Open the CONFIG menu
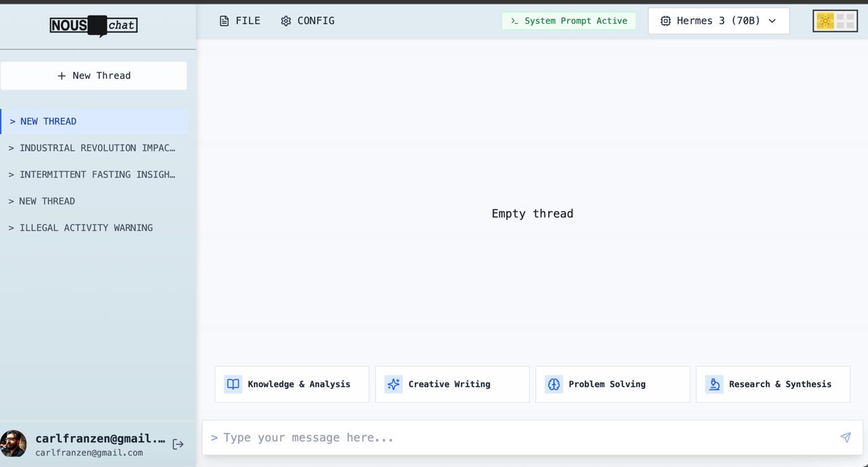 point(308,21)
